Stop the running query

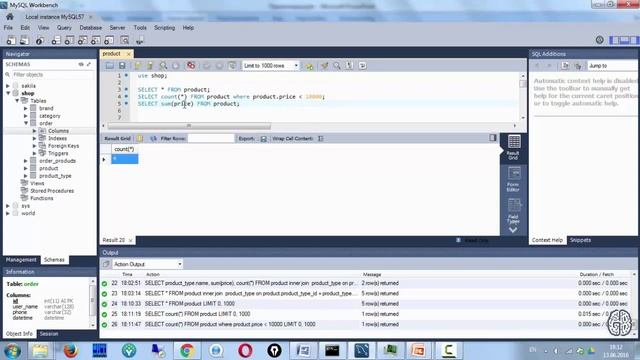coord(176,65)
